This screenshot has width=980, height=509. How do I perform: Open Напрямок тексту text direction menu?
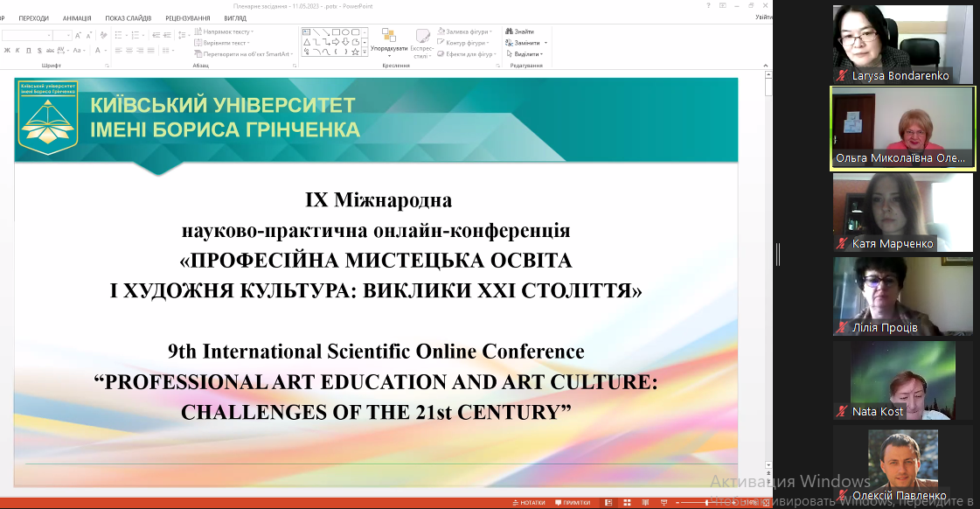coord(225,31)
